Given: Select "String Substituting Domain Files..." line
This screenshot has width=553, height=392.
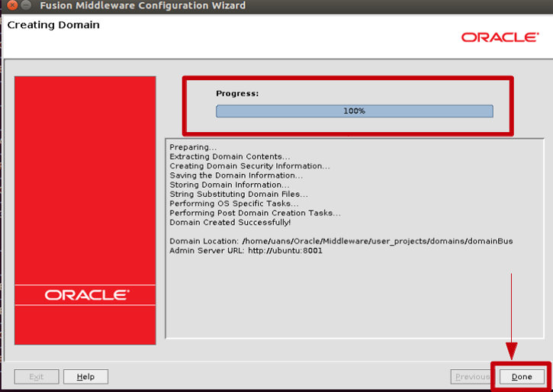Looking at the screenshot, I should click(x=239, y=194).
